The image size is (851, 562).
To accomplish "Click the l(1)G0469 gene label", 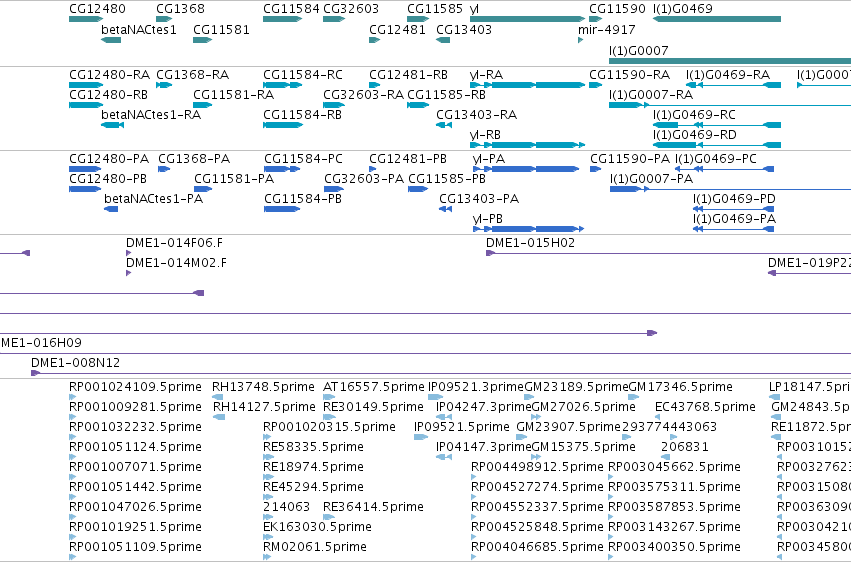I will pyautogui.click(x=683, y=9).
